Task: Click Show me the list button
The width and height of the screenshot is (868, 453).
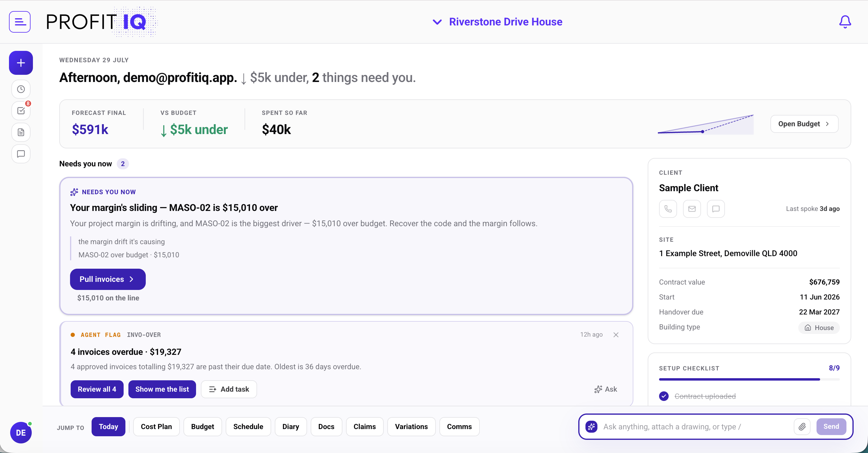Action: click(x=162, y=389)
